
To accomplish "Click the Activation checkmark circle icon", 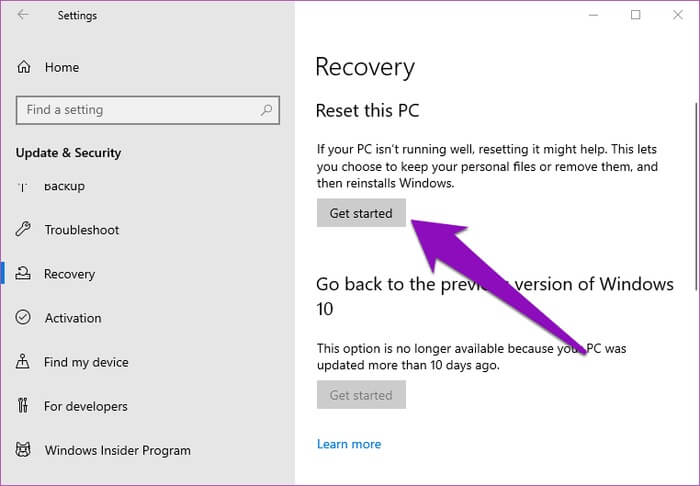I will [x=24, y=318].
